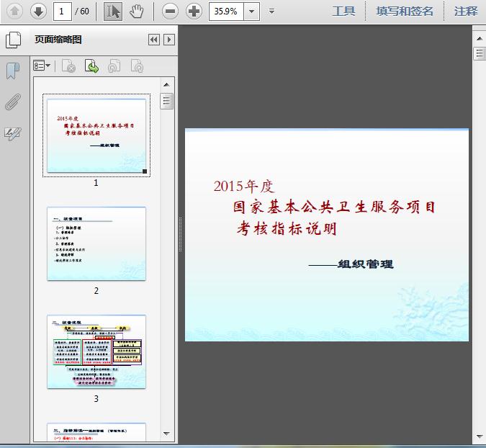Open the 工具 pane
This screenshot has width=486, height=448.
click(x=343, y=12)
